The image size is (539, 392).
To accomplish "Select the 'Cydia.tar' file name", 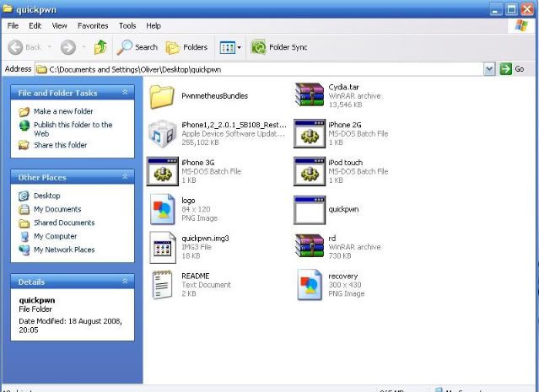I will (343, 88).
